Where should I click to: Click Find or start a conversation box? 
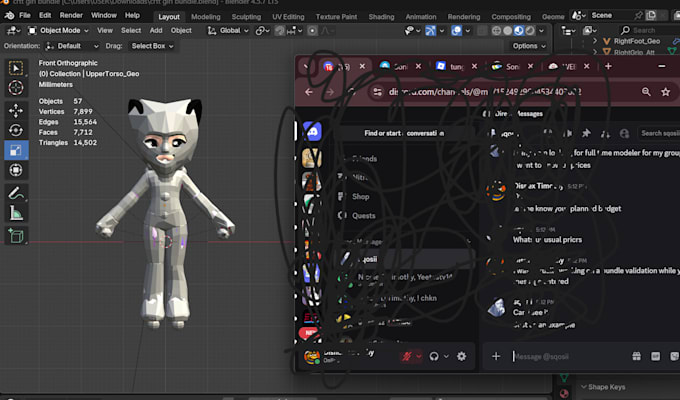point(404,133)
